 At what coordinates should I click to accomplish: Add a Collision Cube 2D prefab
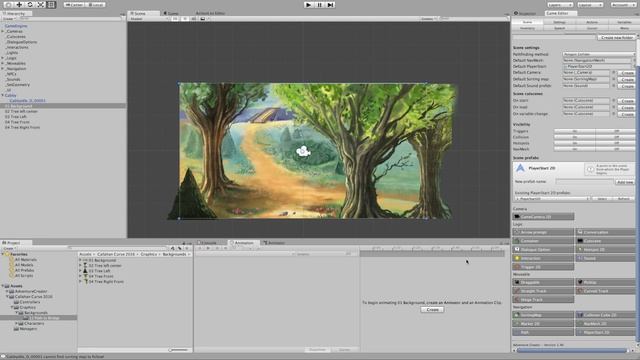606,315
